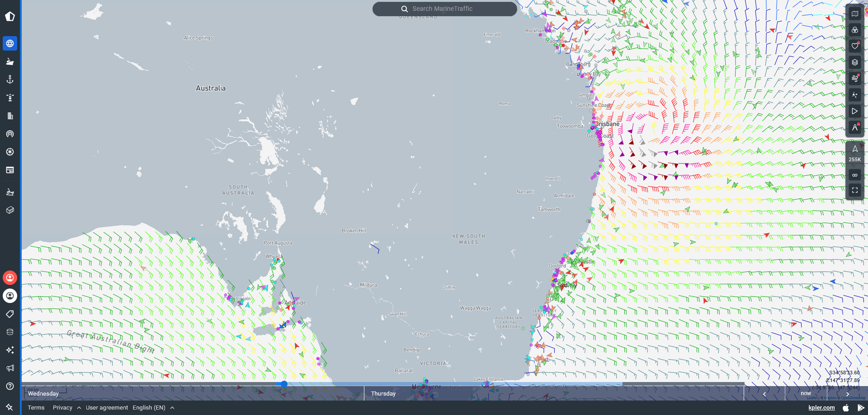Step timeline forward with right chevron
Screen dimensions: 868x415
pyautogui.click(x=848, y=394)
